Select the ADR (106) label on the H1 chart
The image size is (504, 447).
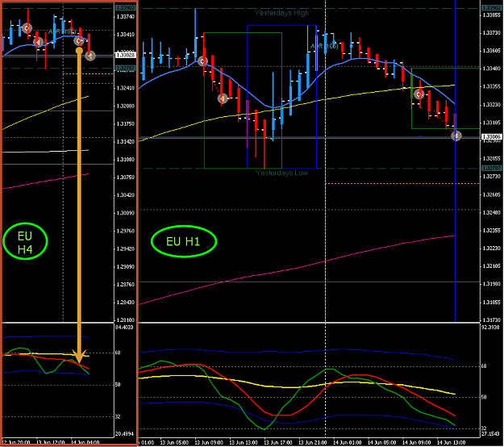coord(324,46)
